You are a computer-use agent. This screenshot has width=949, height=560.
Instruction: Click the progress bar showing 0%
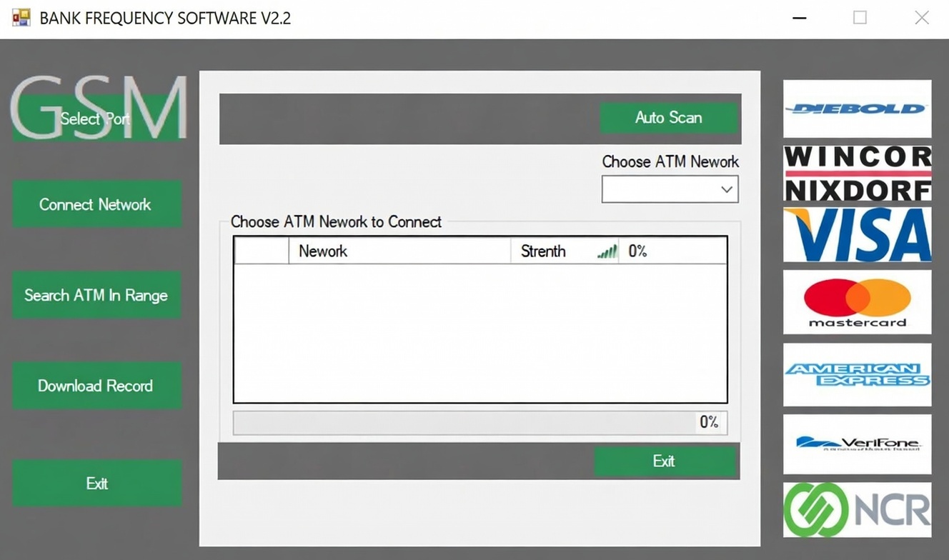(x=464, y=422)
